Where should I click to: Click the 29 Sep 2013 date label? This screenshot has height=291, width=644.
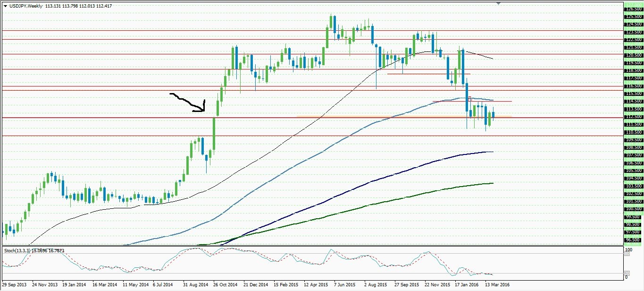(x=14, y=285)
